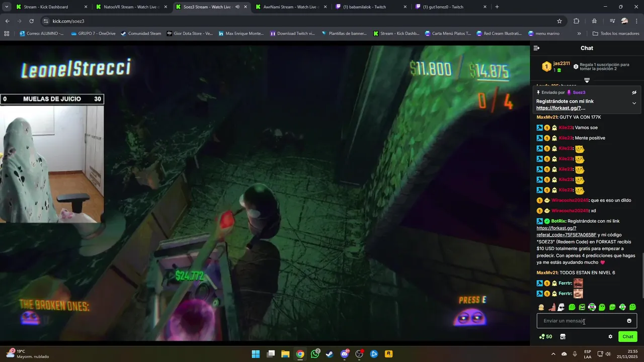Open Download Twitch bookmark

(292, 34)
